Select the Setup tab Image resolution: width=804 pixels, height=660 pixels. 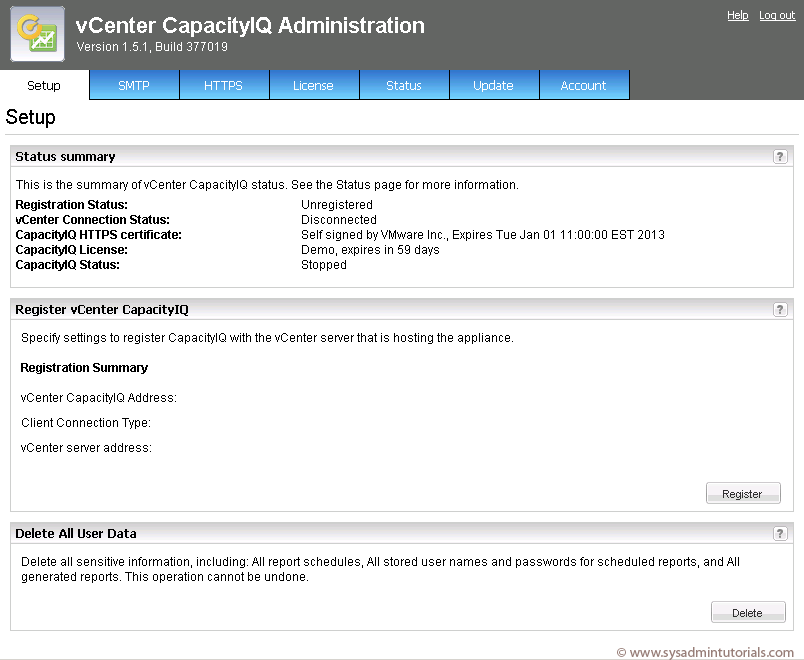click(44, 85)
